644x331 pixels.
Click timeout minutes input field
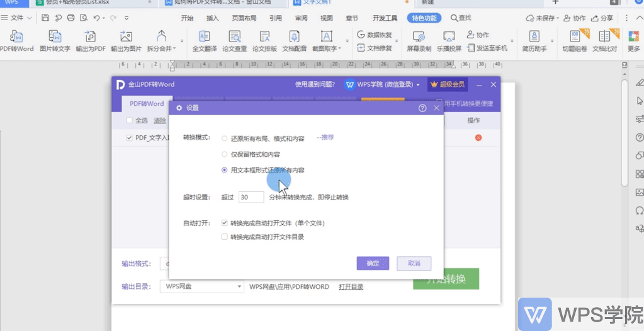tap(251, 197)
